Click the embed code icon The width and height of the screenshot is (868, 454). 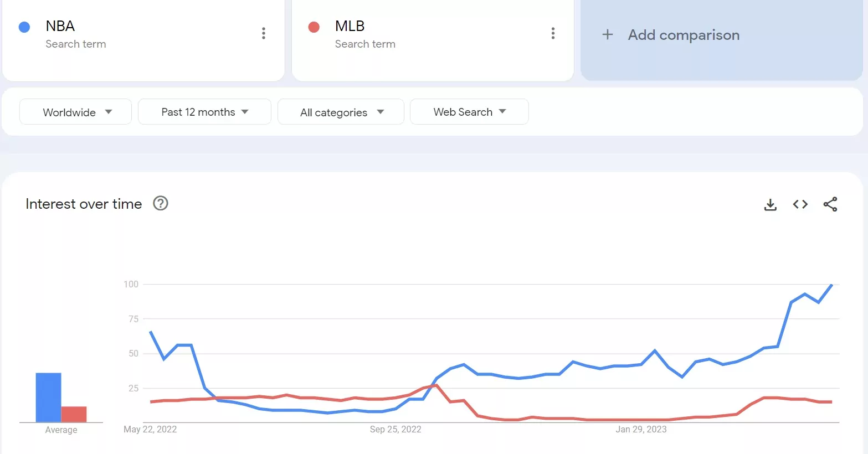pos(800,204)
